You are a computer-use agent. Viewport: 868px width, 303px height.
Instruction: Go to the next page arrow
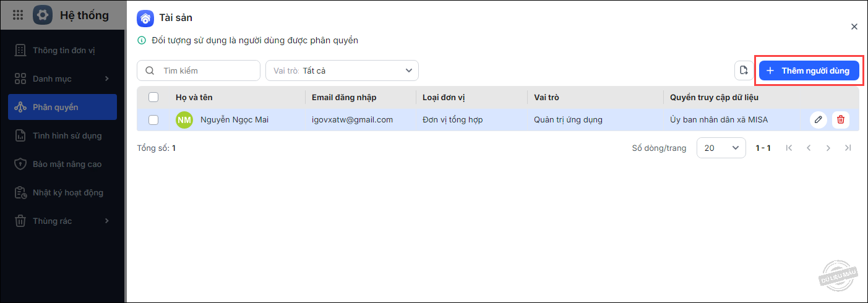[x=828, y=148]
